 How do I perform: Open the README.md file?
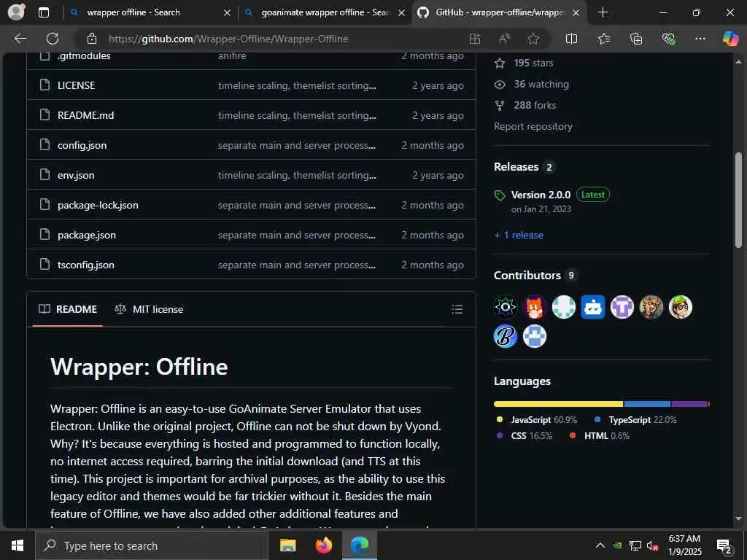pyautogui.click(x=86, y=115)
